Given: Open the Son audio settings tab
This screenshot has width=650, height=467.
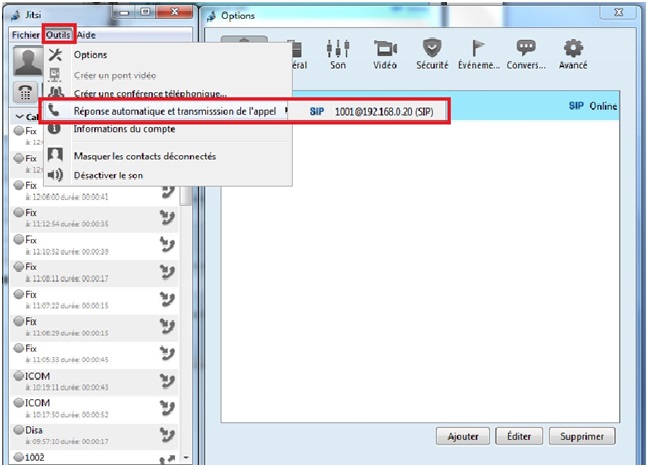Looking at the screenshot, I should (x=338, y=53).
